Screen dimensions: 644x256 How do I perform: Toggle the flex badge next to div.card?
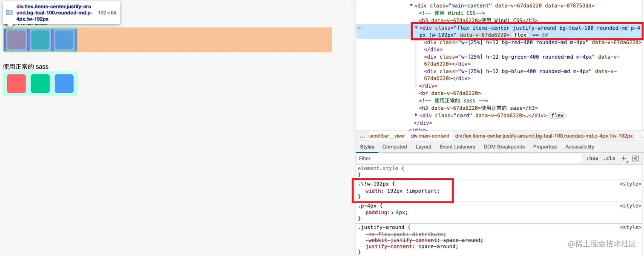point(557,115)
